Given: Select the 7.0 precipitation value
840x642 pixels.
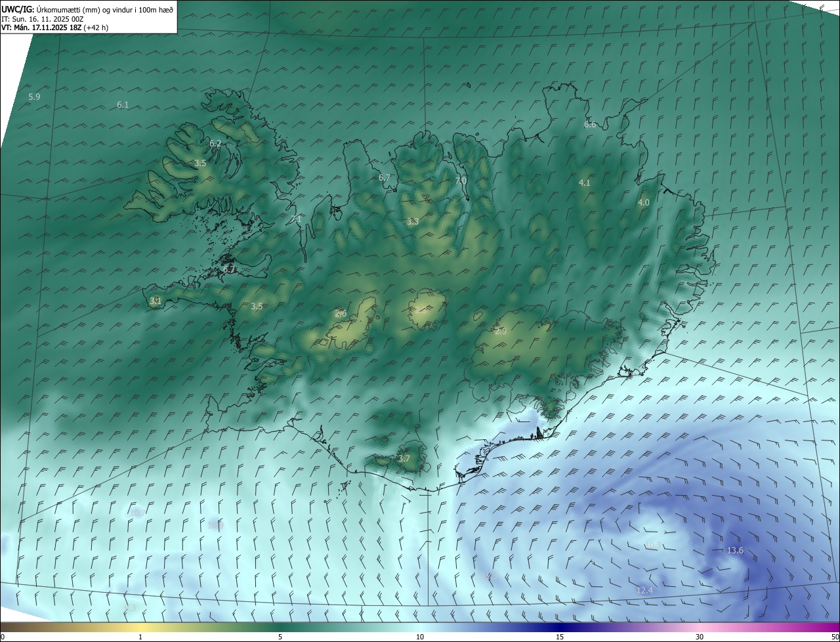Looking at the screenshot, I should [x=461, y=180].
